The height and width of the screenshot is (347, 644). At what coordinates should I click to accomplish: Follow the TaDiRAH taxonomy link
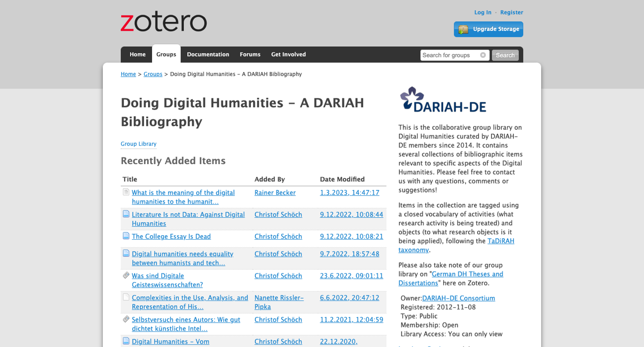pyautogui.click(x=500, y=241)
